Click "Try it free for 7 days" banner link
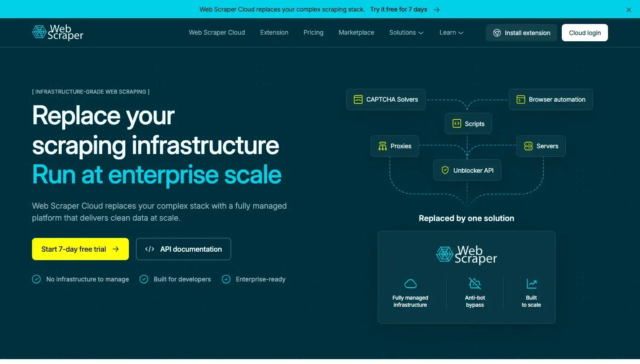Screen dimensions: 640x364 [x=399, y=9]
